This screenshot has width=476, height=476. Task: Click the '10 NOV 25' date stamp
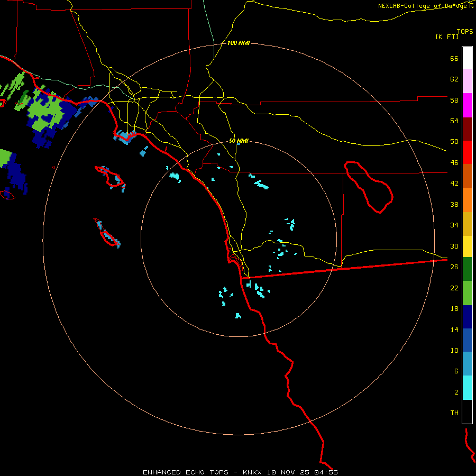[x=288, y=472]
